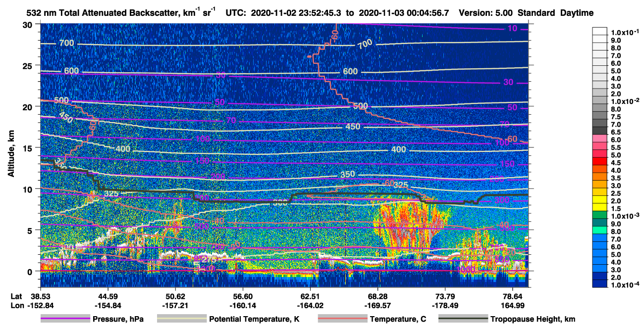Click the altitude axis tick label 5
The height and width of the screenshot is (330, 644).
point(31,230)
